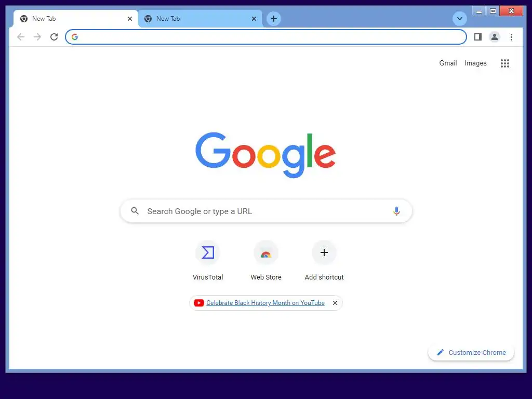Expand the tab search dropdown arrow
This screenshot has width=532, height=399.
[460, 19]
